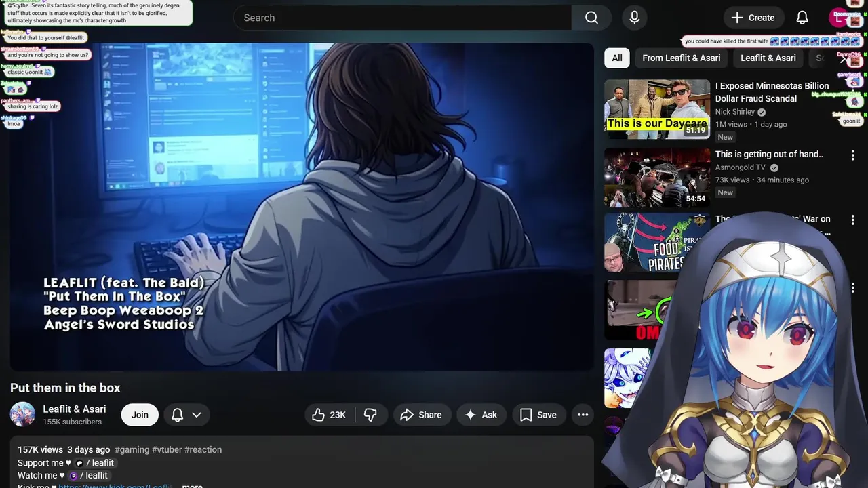The height and width of the screenshot is (488, 868).
Task: Open Watch me leaflit link
Action: [88, 476]
